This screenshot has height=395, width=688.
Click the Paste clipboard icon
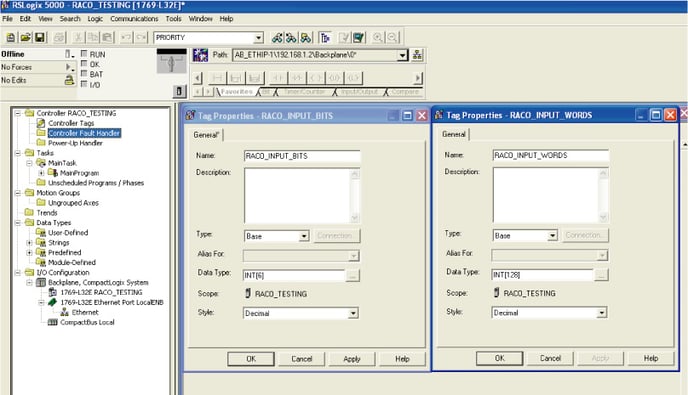108,37
